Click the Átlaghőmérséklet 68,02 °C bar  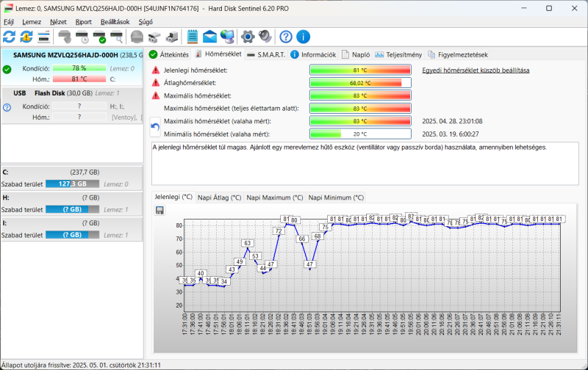tap(360, 83)
